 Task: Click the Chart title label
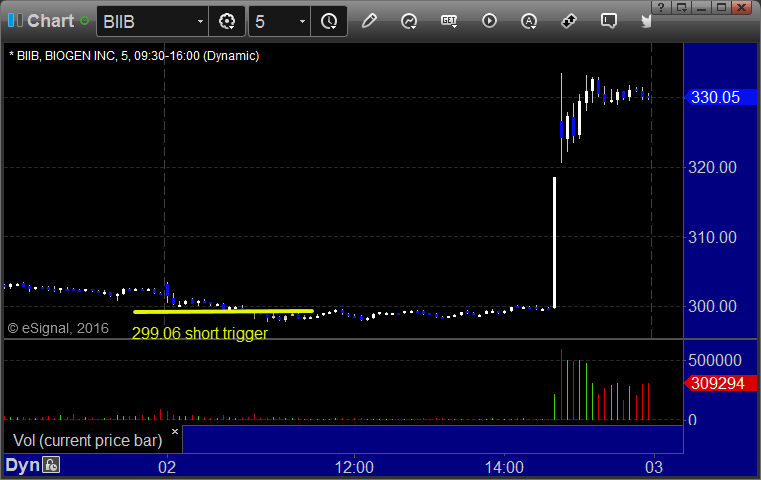click(x=50, y=21)
